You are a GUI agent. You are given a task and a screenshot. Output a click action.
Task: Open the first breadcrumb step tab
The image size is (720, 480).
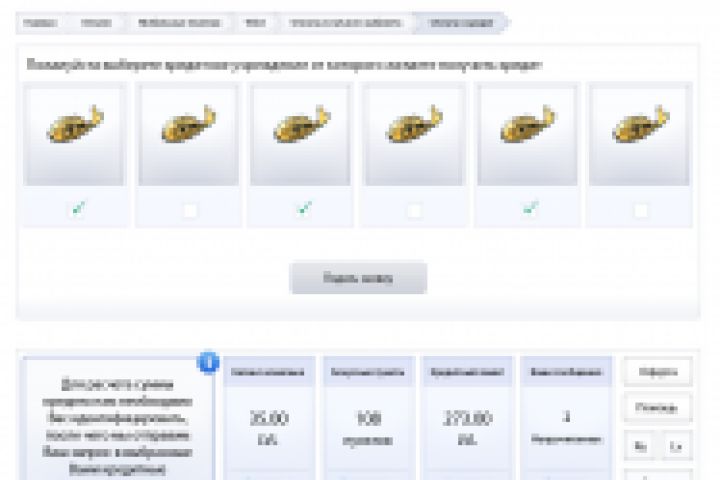click(40, 23)
